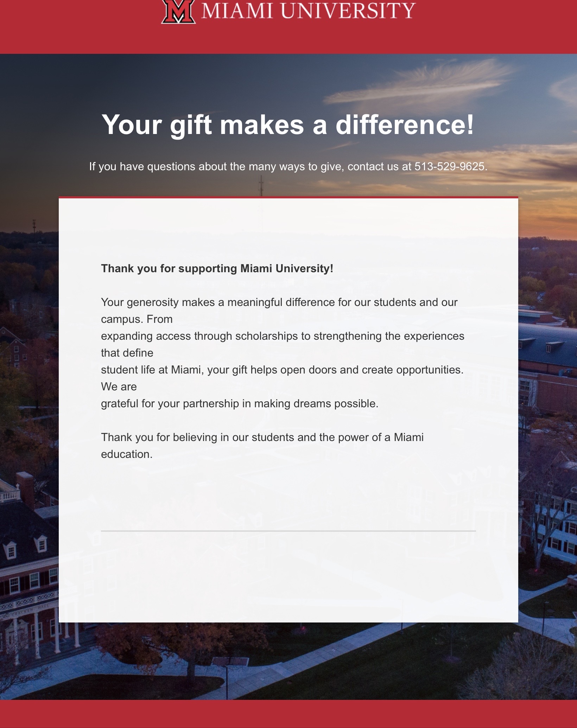Click the "Thank you for believing in our students" line
Image resolution: width=577 pixels, height=728 pixels.
tap(262, 437)
